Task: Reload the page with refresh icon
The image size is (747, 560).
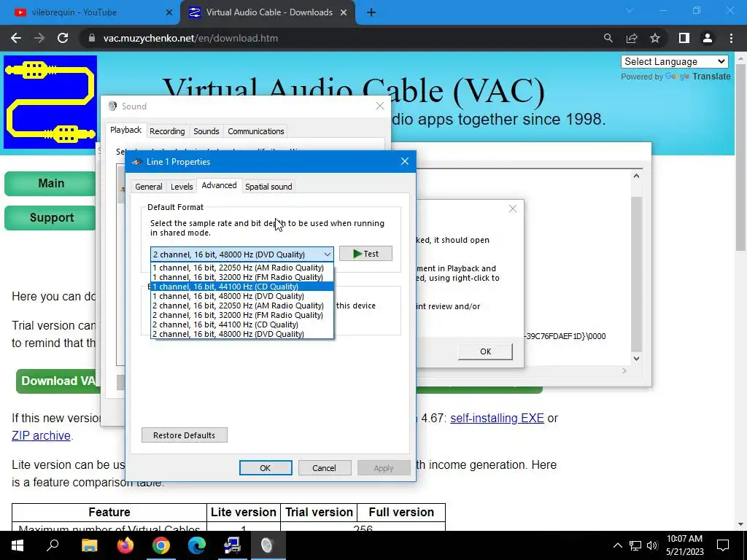Action: [63, 38]
